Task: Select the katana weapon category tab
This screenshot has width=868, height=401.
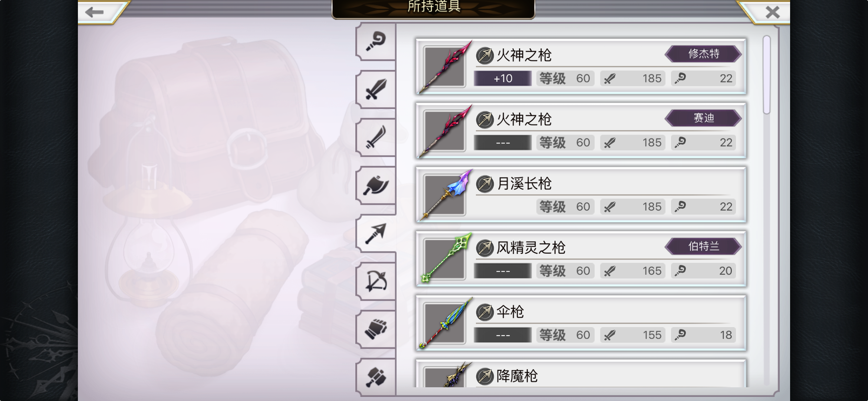Action: click(376, 137)
